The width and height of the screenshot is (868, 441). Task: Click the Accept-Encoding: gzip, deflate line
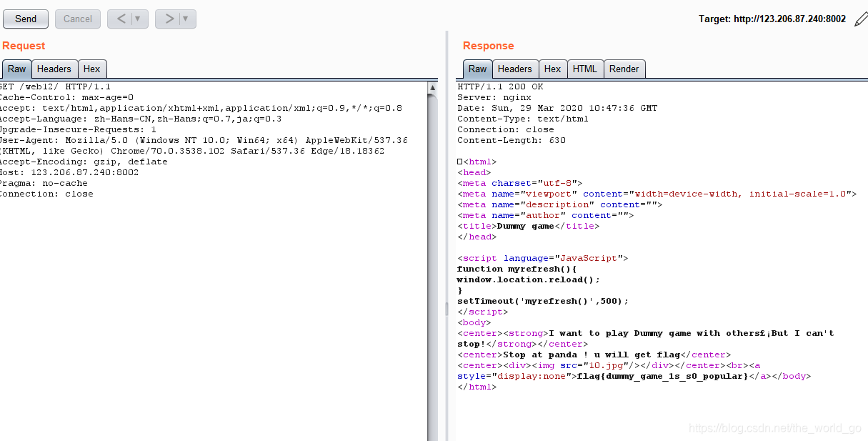pyautogui.click(x=84, y=162)
